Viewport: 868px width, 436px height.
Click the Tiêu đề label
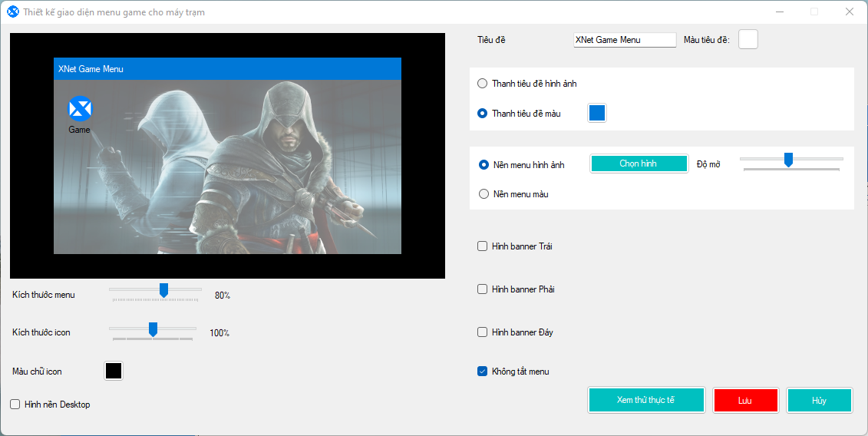tap(492, 40)
